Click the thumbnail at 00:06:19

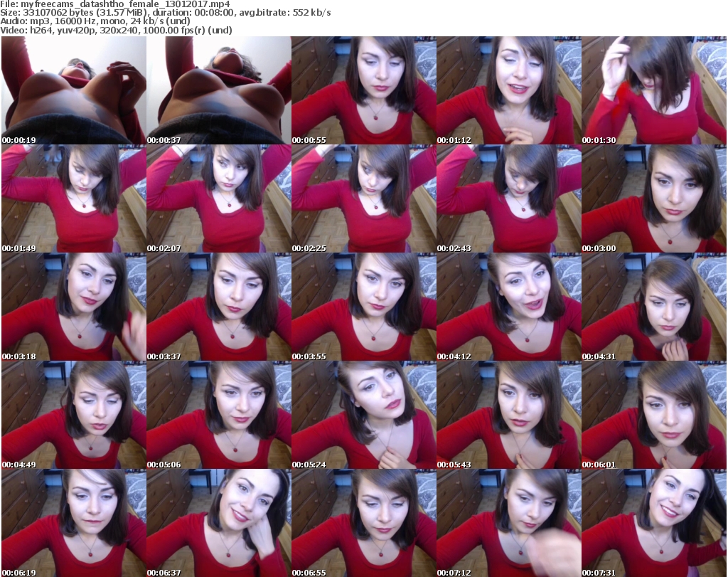(74, 523)
